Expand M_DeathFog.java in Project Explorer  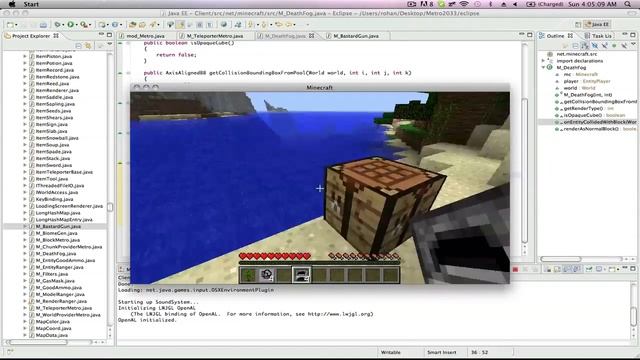25,253
